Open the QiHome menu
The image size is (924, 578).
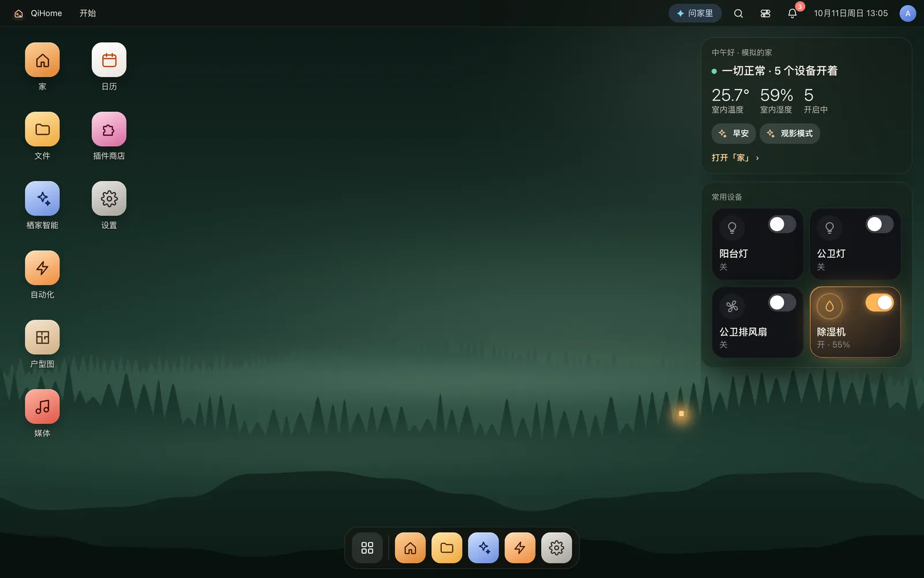tap(38, 13)
